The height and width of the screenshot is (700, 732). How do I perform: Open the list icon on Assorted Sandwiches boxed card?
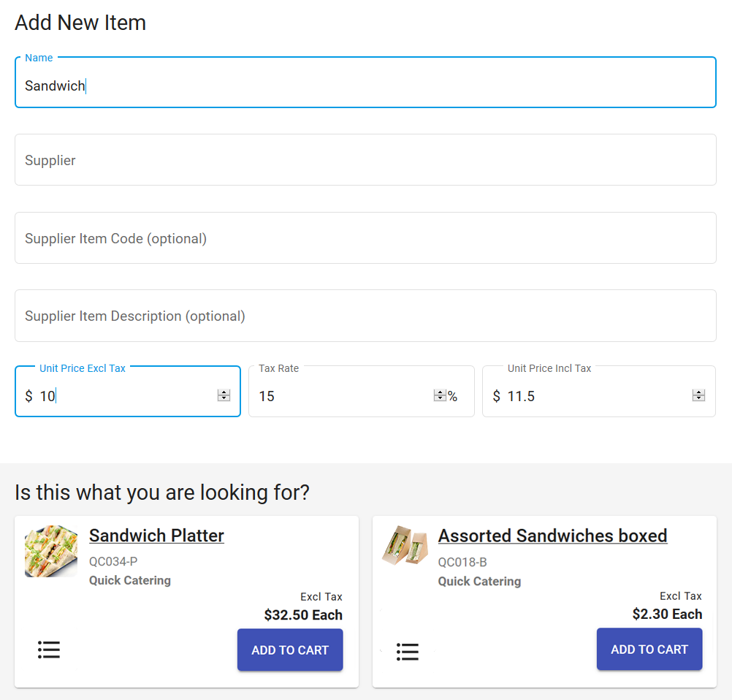pos(408,651)
